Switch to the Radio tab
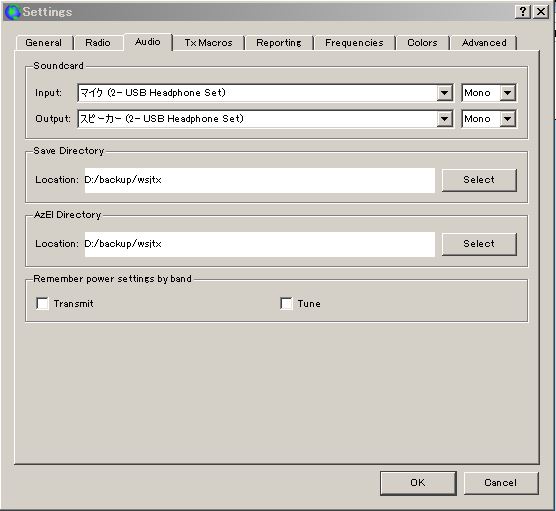This screenshot has height=511, width=556. (98, 43)
